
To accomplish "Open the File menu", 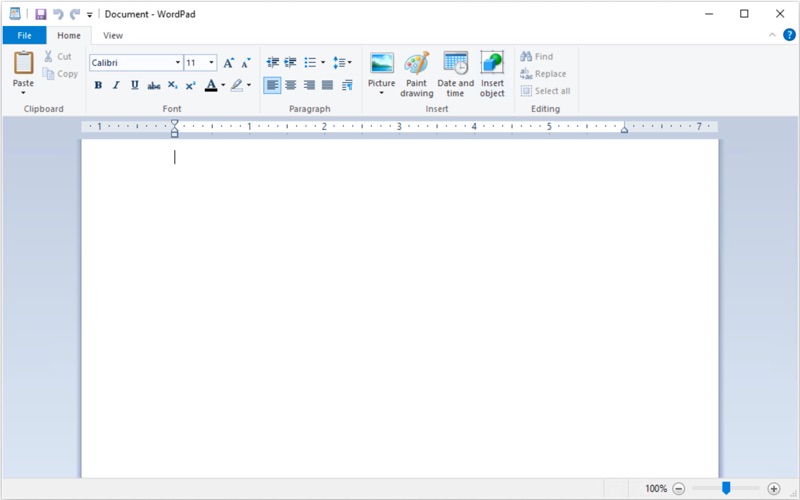I will click(x=24, y=35).
